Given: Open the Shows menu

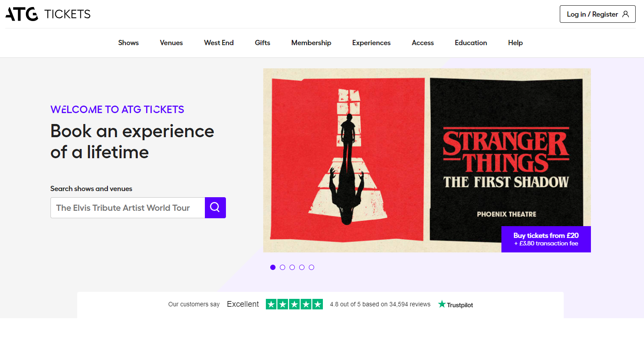Looking at the screenshot, I should pyautogui.click(x=128, y=43).
